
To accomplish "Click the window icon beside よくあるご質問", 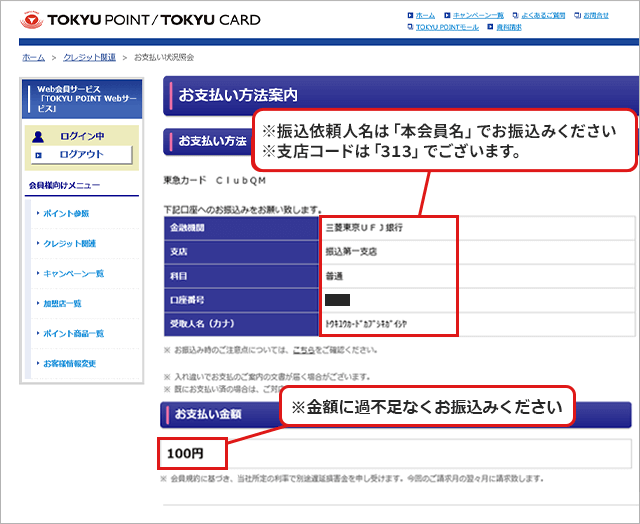I will click(x=516, y=16).
